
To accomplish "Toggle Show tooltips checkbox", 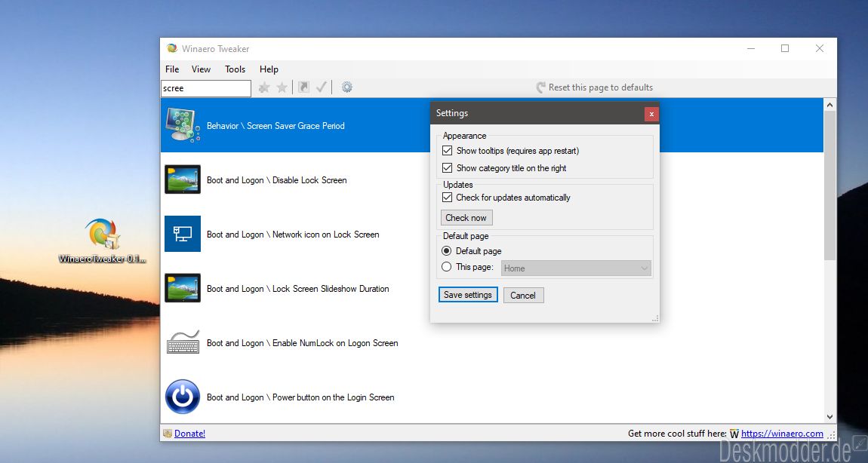I will (x=448, y=151).
